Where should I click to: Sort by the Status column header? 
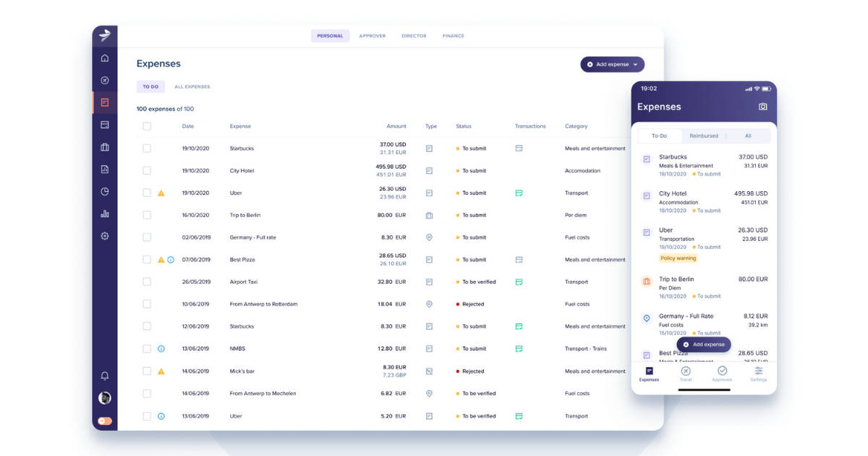click(x=464, y=126)
